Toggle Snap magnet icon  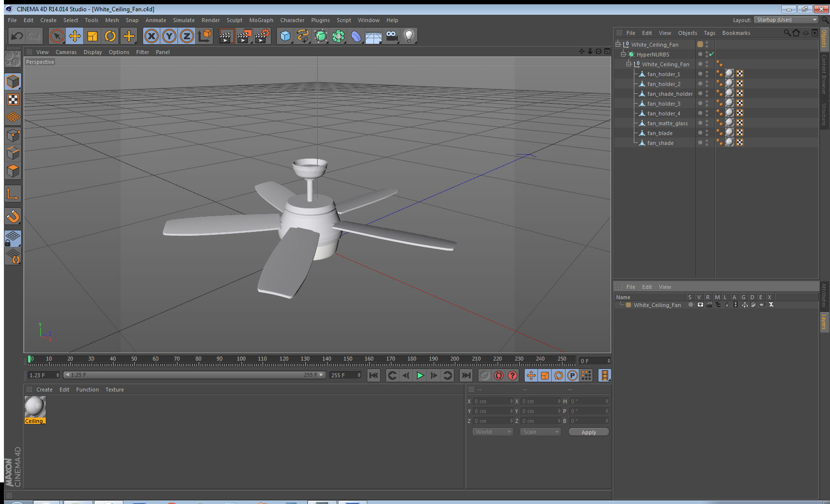point(13,216)
